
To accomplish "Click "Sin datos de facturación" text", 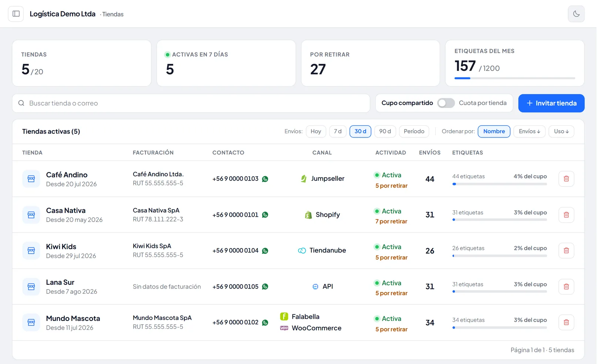I will pos(167,287).
